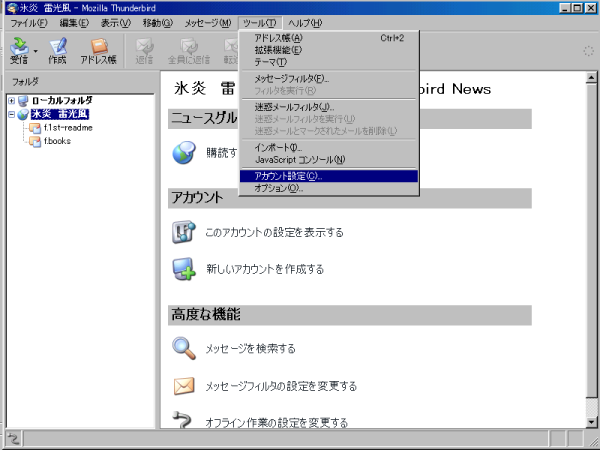
Task: Click メッセージを検索する link
Action: (x=251, y=349)
